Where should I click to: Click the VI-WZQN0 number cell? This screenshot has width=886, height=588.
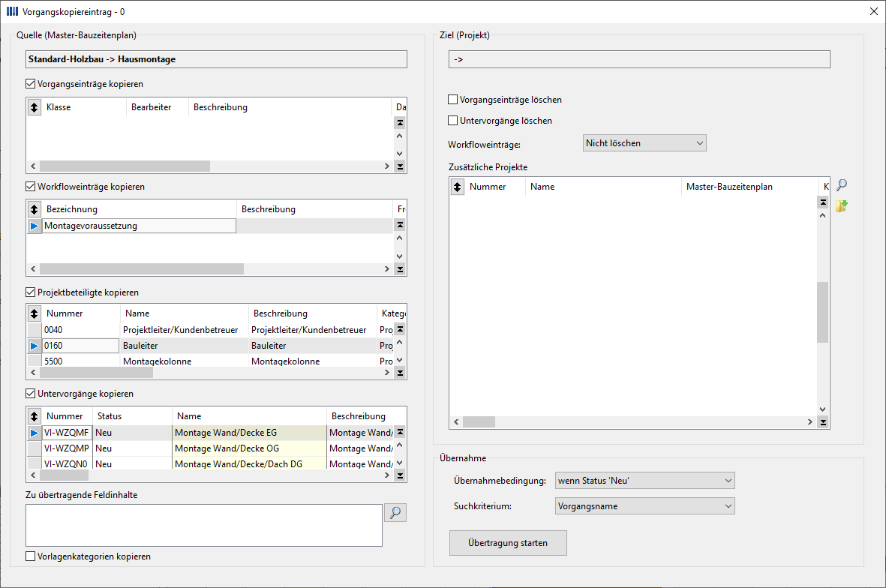point(68,463)
